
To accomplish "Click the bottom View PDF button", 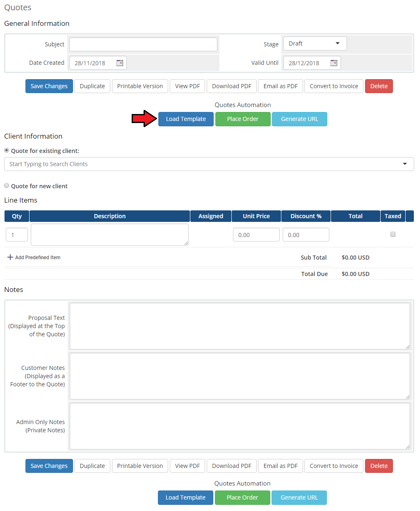I will click(x=187, y=466).
